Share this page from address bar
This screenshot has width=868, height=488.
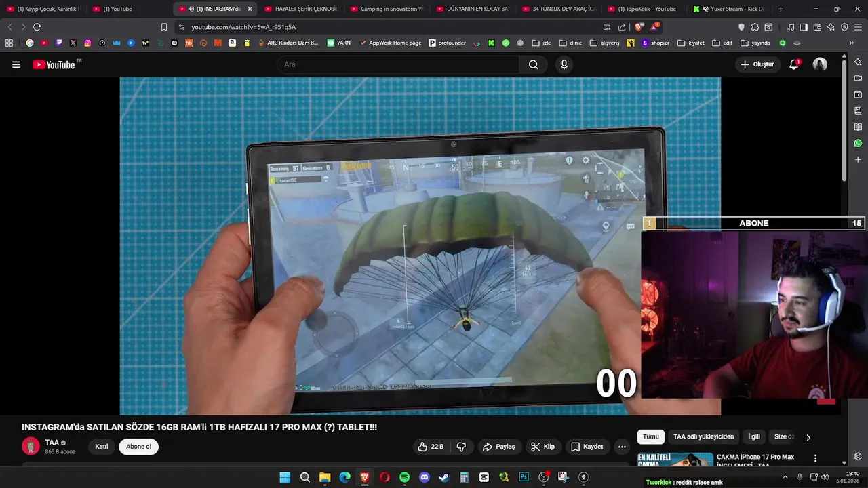tap(622, 27)
